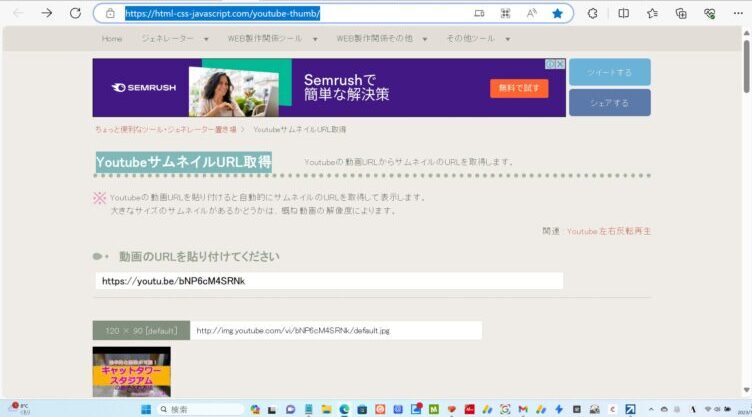
Task: Click the シェアする button
Action: point(609,102)
